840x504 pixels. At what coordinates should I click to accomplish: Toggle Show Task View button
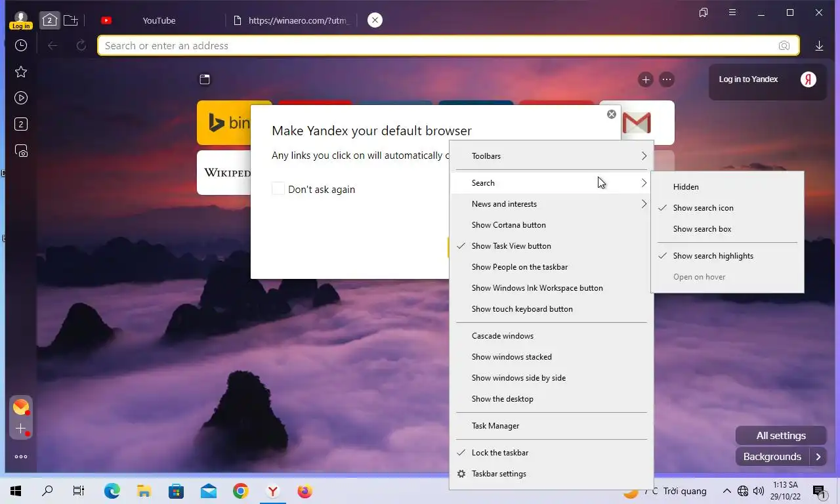551,246
